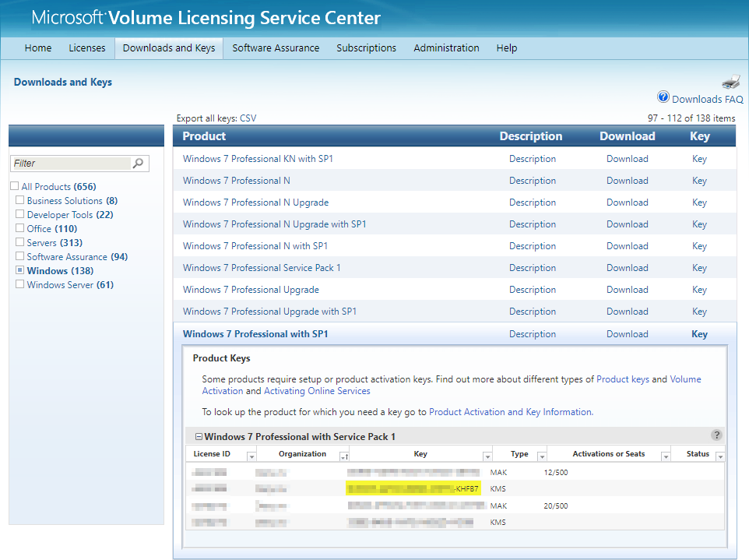Click the filter search magnifier icon

[x=138, y=164]
